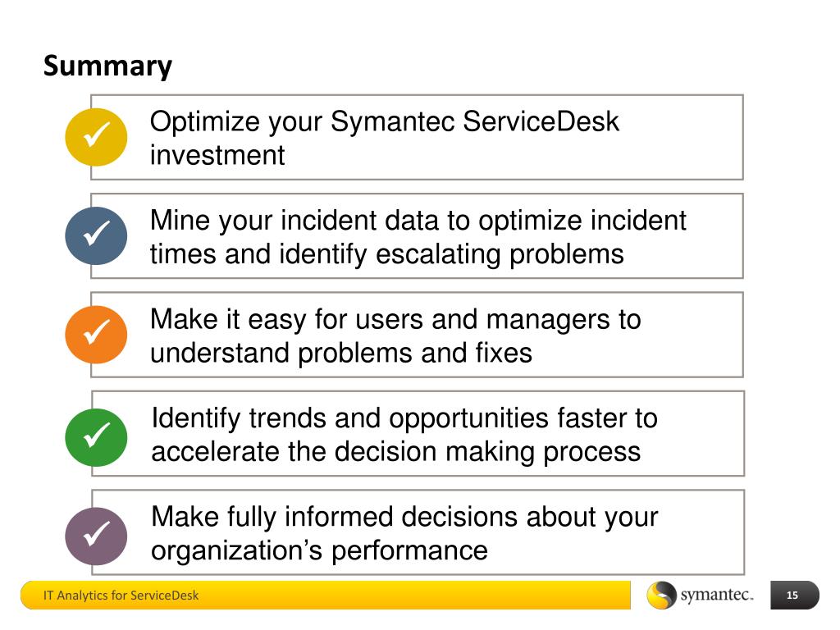Select 'Make it easy for users' text box

click(x=417, y=335)
